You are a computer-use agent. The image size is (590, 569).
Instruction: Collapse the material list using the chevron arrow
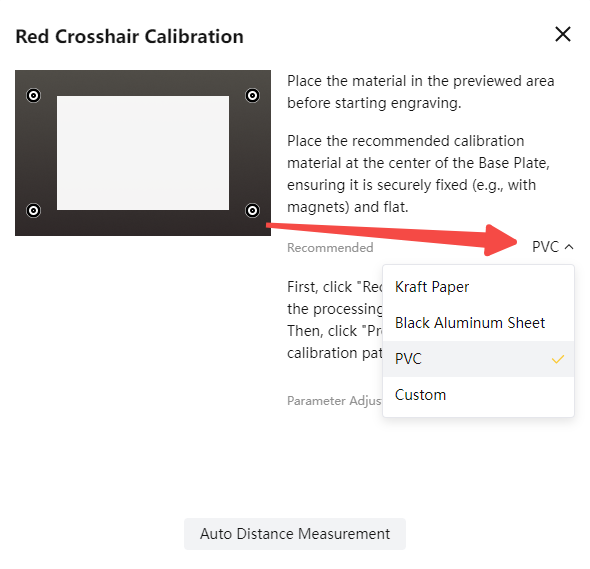[569, 247]
